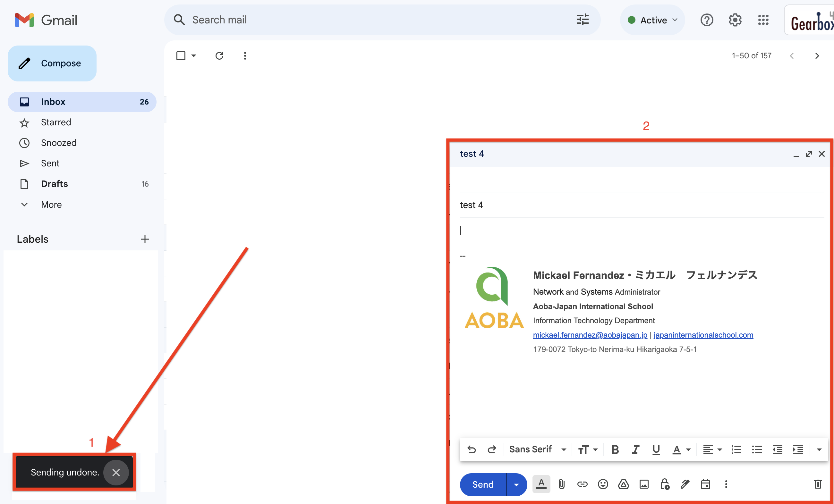Click the attach files paperclip icon

562,484
